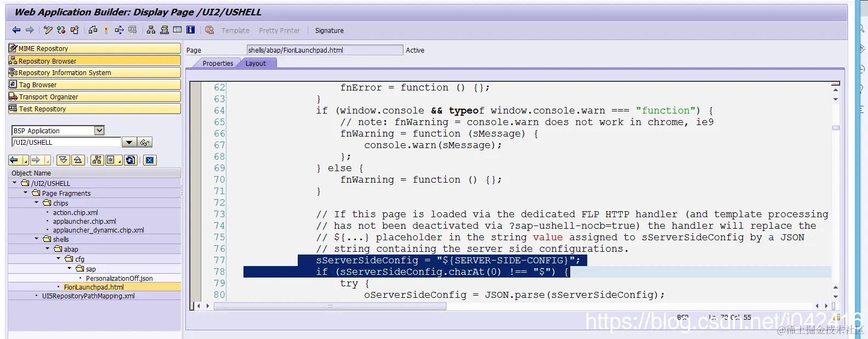Click the Favorites star icon button
The height and width of the screenshot is (339, 868).
pyautogui.click(x=111, y=160)
